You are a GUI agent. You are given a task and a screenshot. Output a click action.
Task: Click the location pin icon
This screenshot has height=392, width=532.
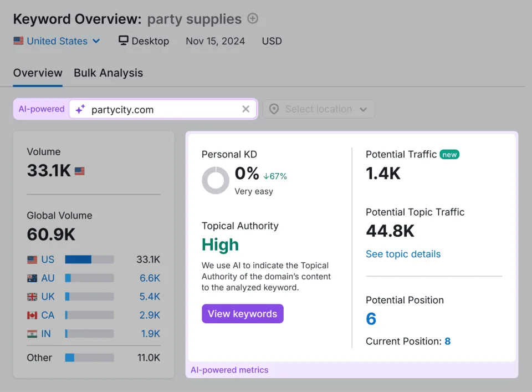pyautogui.click(x=274, y=109)
